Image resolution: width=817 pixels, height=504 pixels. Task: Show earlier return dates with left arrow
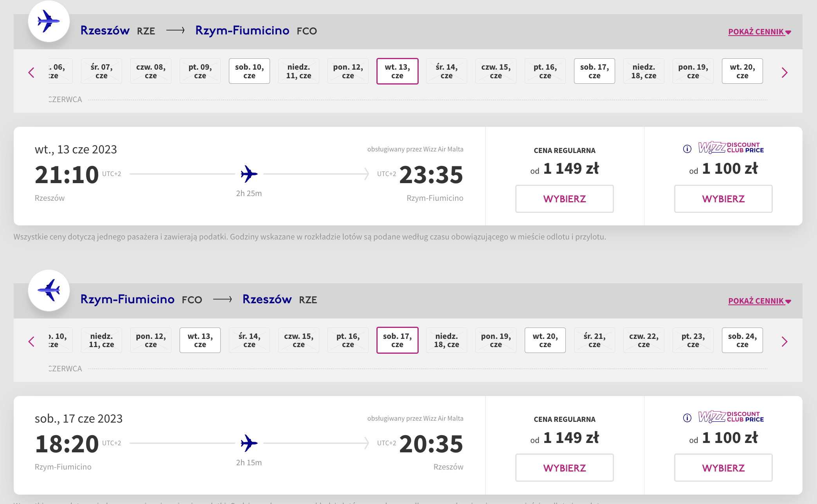[31, 342]
